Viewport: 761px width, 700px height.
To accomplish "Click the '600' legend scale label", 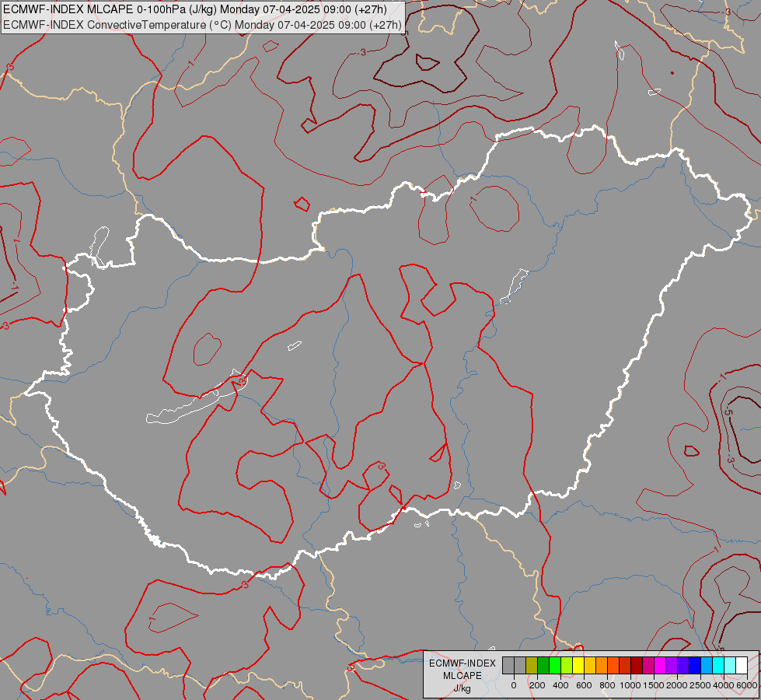I will click(584, 685).
